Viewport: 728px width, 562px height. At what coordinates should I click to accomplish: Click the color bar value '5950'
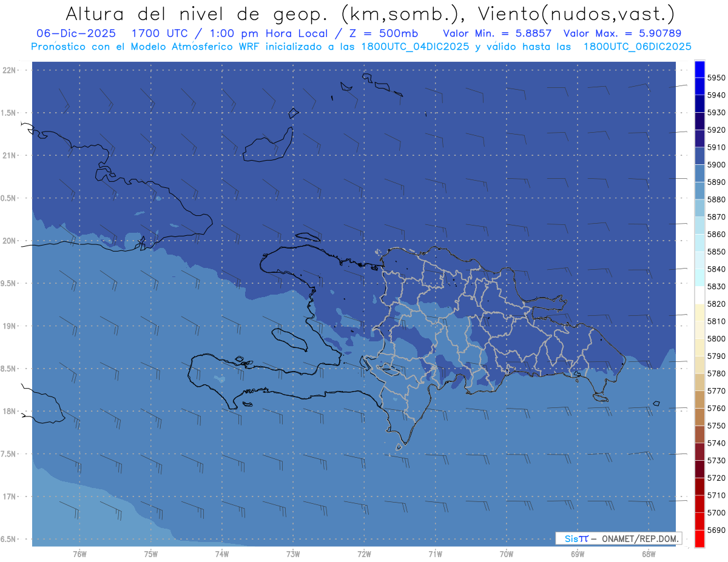pos(716,78)
